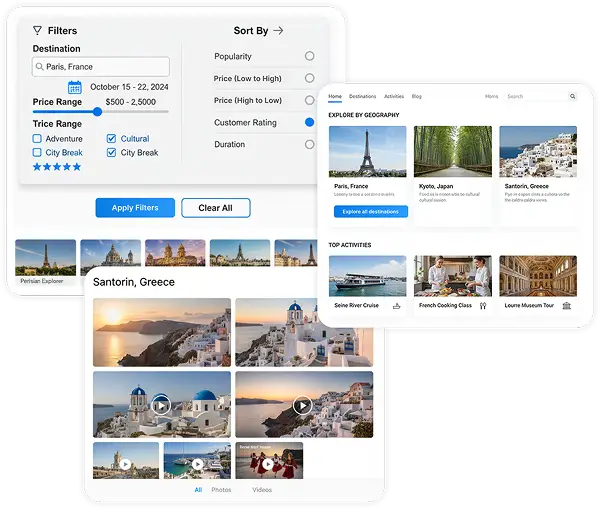Click the Clear All button
This screenshot has width=600, height=509.
point(216,208)
